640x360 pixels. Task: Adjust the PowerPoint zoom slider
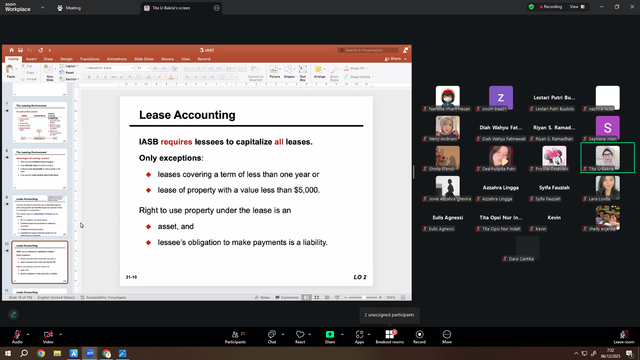click(363, 298)
